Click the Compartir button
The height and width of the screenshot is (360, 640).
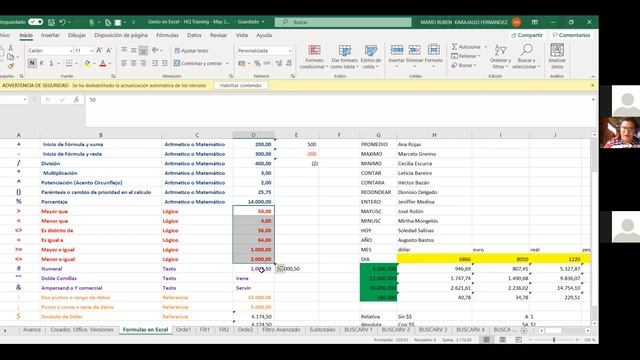click(527, 35)
